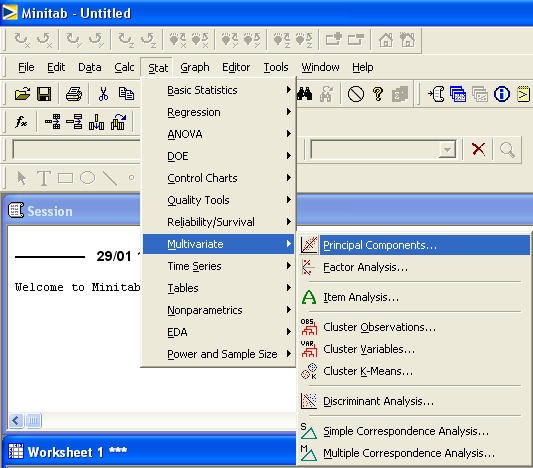Open Power and Sample Size submenu

click(x=218, y=354)
